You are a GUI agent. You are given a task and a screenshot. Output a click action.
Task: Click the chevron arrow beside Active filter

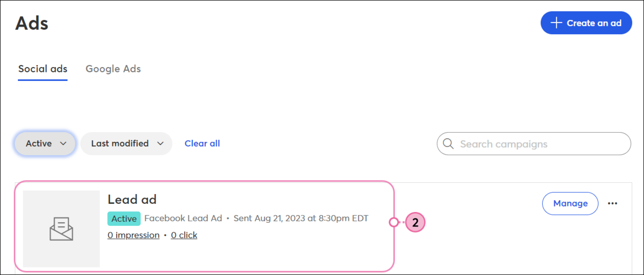click(63, 143)
